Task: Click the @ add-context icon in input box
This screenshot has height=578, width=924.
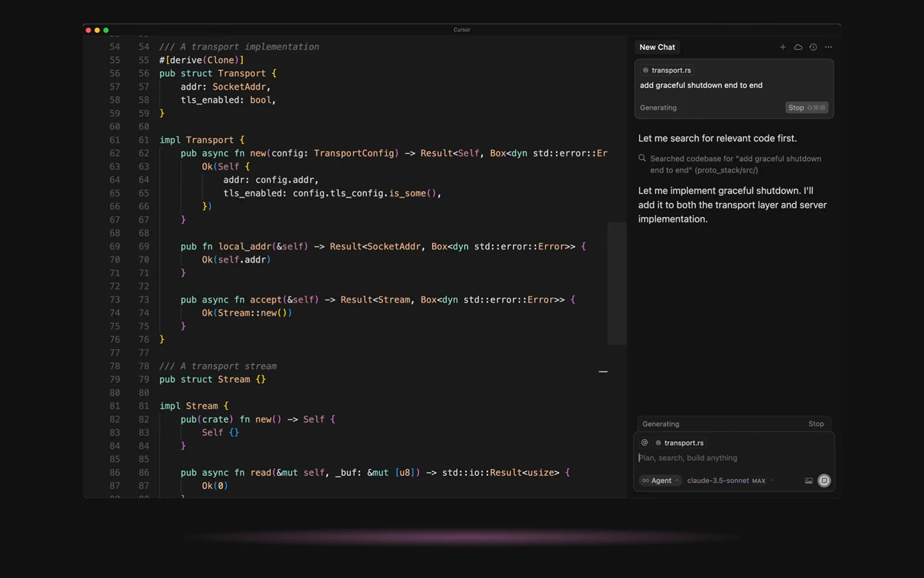Action: tap(644, 443)
